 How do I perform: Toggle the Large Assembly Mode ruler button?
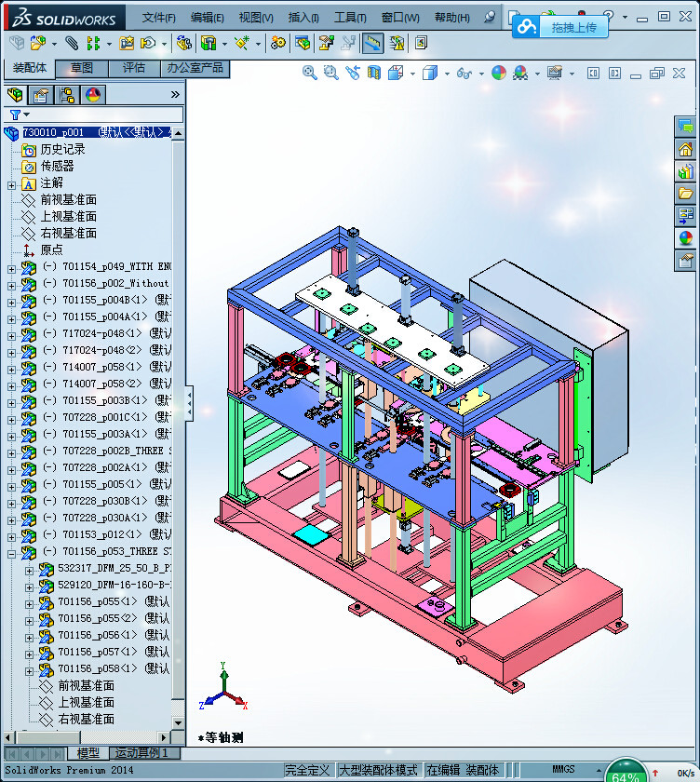372,44
